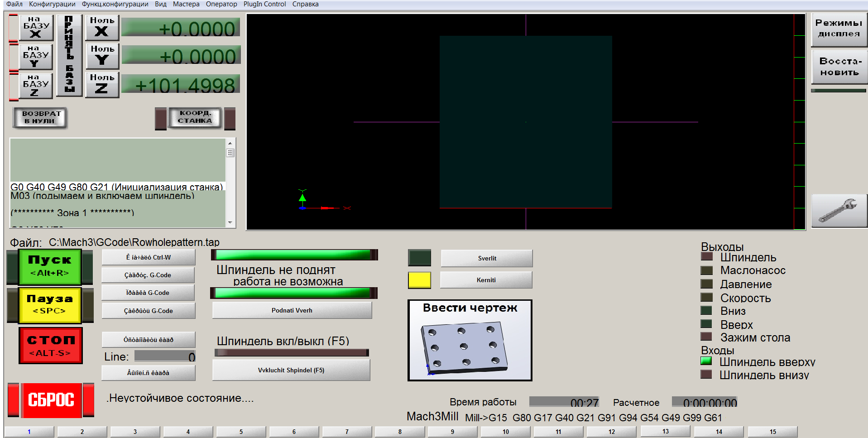The height and width of the screenshot is (438, 868).
Task: Stop the program with red Стоп
Action: (x=50, y=346)
